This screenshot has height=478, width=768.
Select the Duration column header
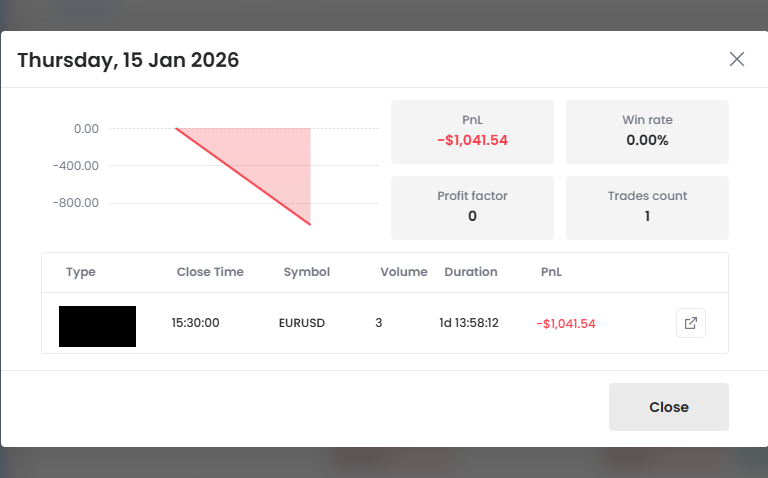pyautogui.click(x=471, y=272)
